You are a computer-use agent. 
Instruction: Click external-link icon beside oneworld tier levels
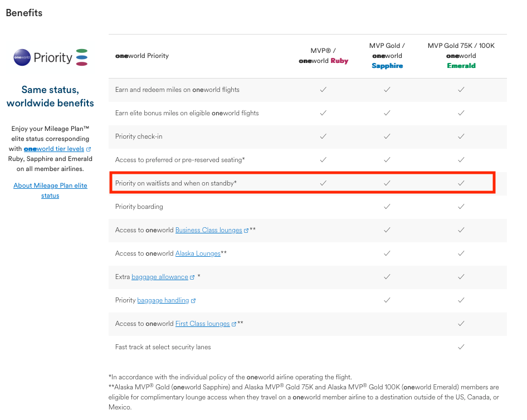(89, 149)
